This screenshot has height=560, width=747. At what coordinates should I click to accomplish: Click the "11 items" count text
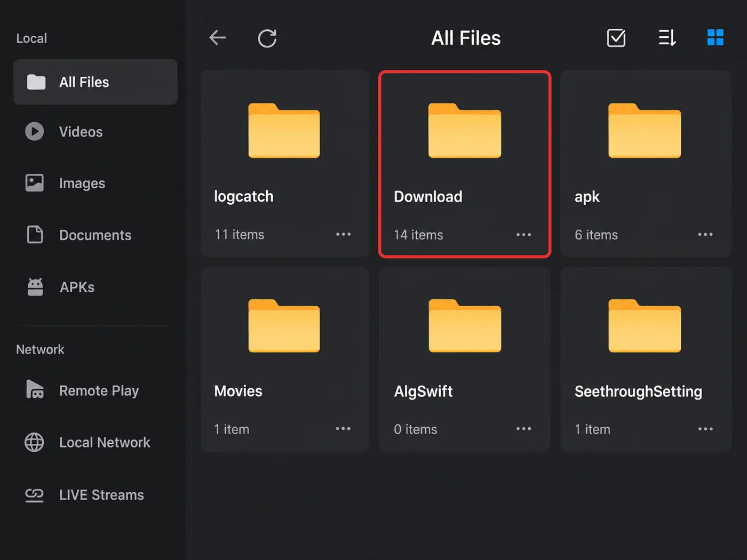[239, 235]
